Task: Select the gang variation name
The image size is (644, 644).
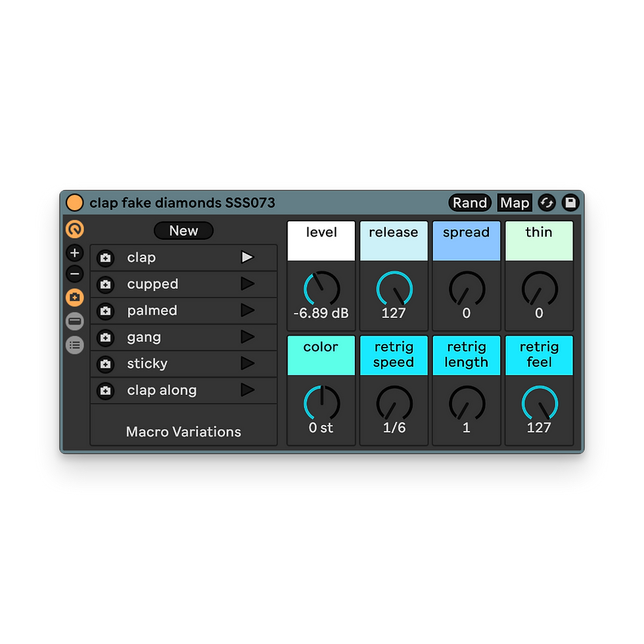Action: [x=144, y=338]
